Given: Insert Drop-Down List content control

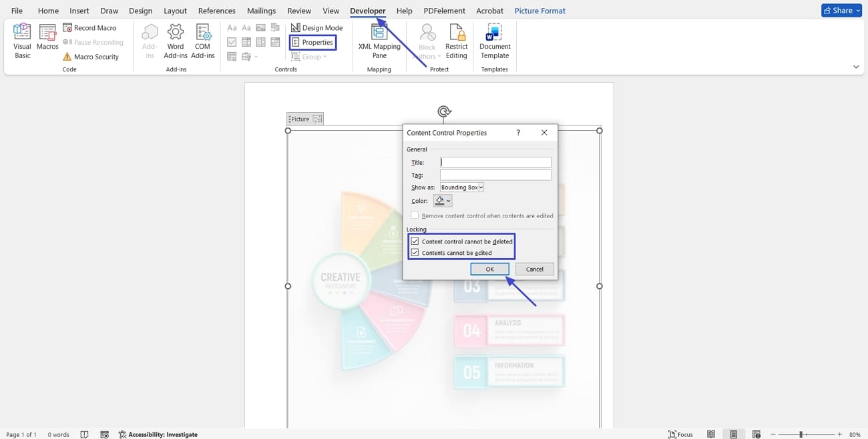Looking at the screenshot, I should [x=261, y=42].
